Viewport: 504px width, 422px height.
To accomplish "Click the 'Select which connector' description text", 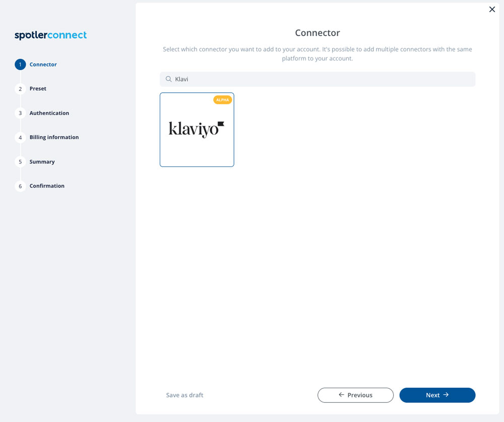I will (x=317, y=54).
